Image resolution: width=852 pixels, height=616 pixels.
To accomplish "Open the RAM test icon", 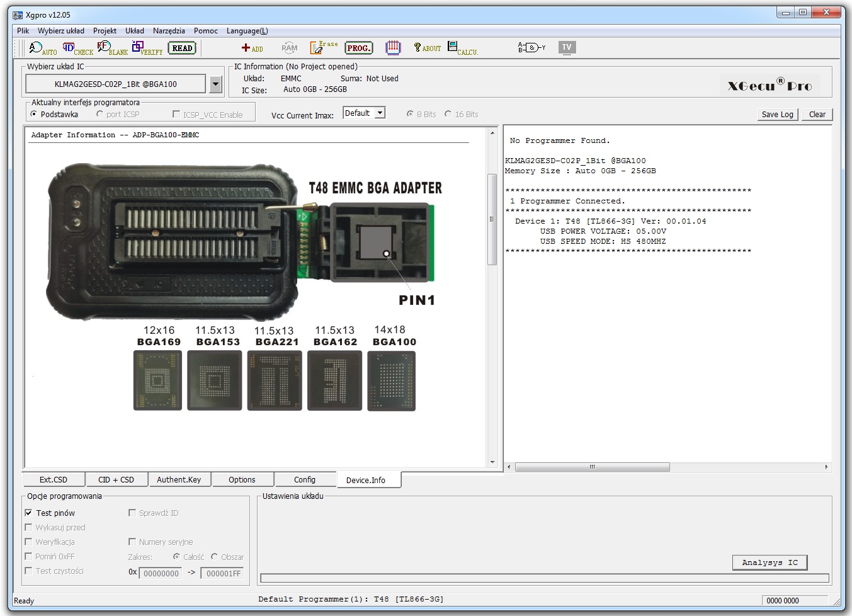I will (x=289, y=48).
